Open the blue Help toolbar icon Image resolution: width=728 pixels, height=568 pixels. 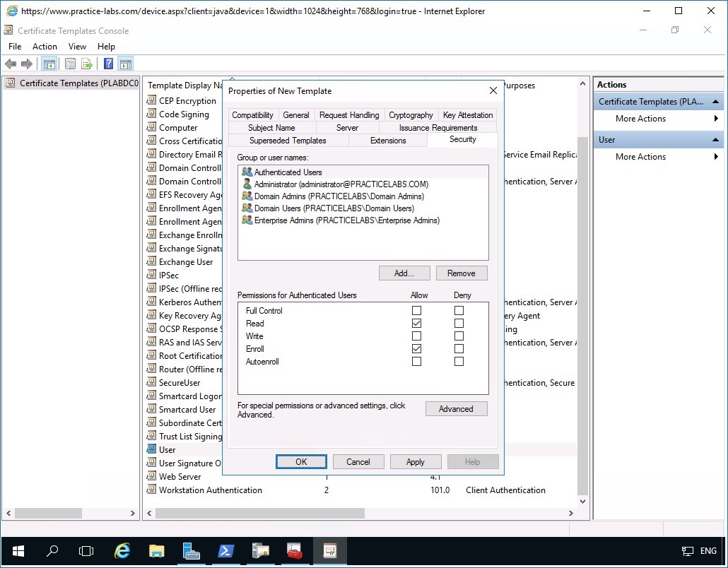[x=108, y=64]
